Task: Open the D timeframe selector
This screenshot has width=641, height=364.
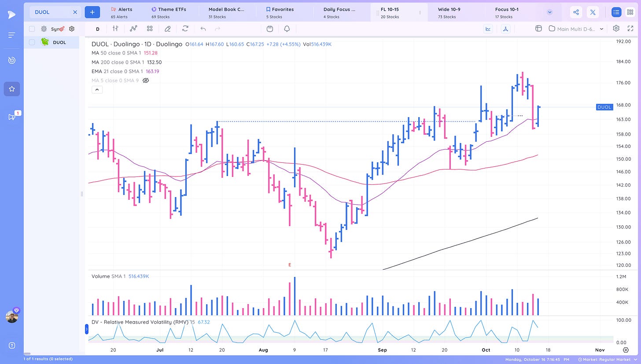Action: 98,29
